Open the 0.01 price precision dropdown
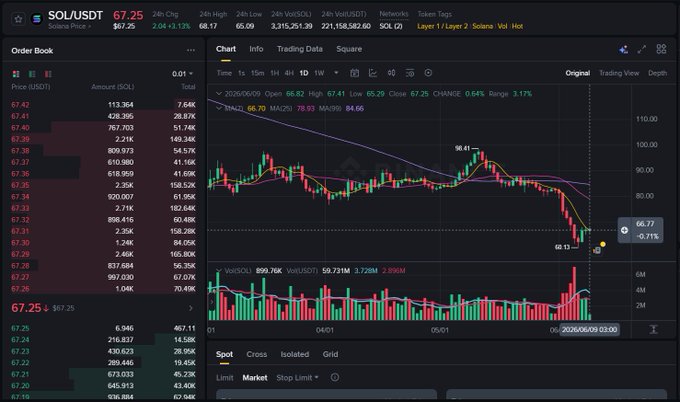The height and width of the screenshot is (402, 680). click(x=183, y=74)
